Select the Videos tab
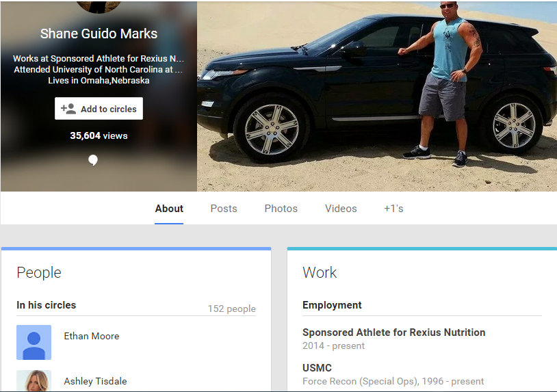 pyautogui.click(x=341, y=209)
